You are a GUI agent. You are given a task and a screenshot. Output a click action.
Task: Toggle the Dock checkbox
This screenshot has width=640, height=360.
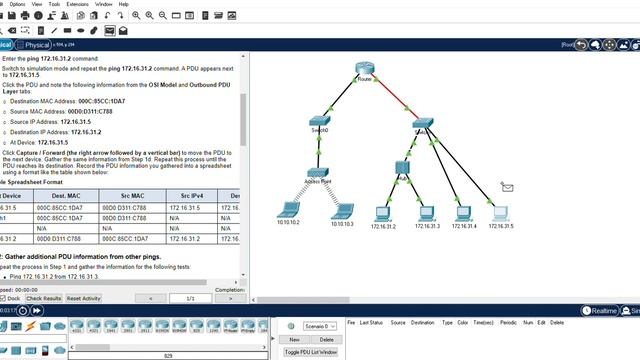pos(3,298)
